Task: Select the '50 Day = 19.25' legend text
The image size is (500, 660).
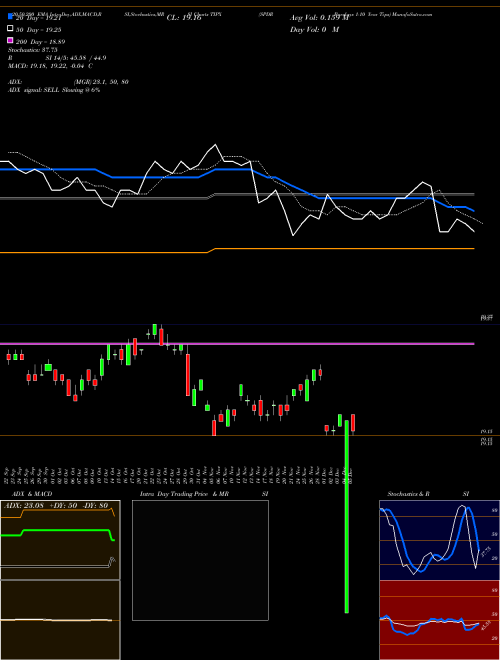Action: tap(39, 30)
